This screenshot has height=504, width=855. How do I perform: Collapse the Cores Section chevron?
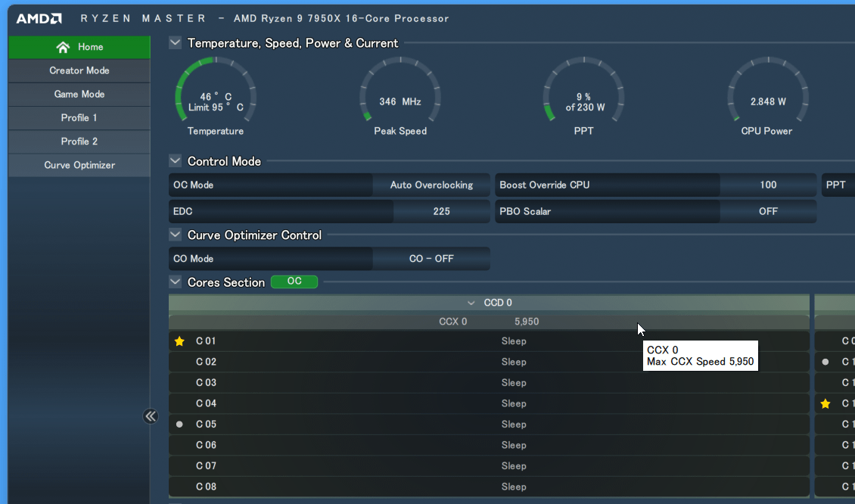175,282
